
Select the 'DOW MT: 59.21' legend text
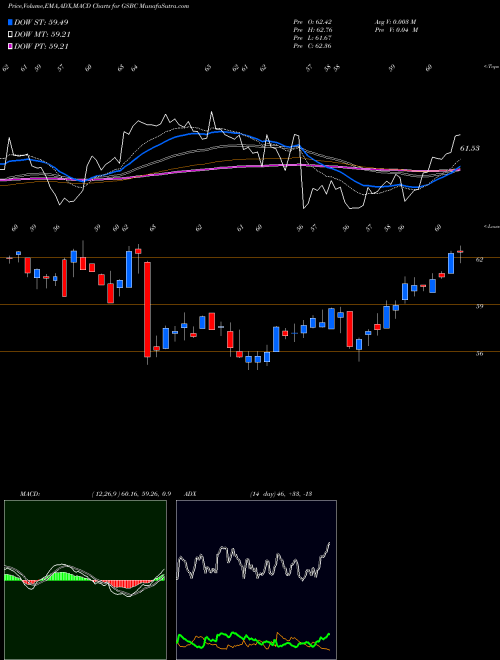[42, 35]
